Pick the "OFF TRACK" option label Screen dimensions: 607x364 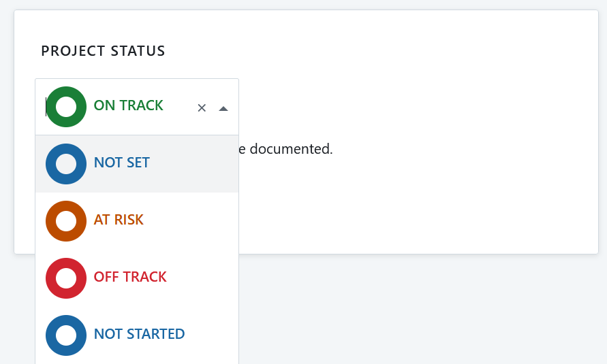click(130, 277)
